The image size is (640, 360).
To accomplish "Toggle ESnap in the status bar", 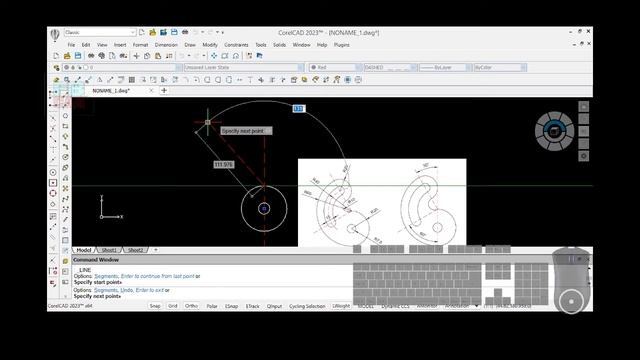I will click(x=231, y=306).
